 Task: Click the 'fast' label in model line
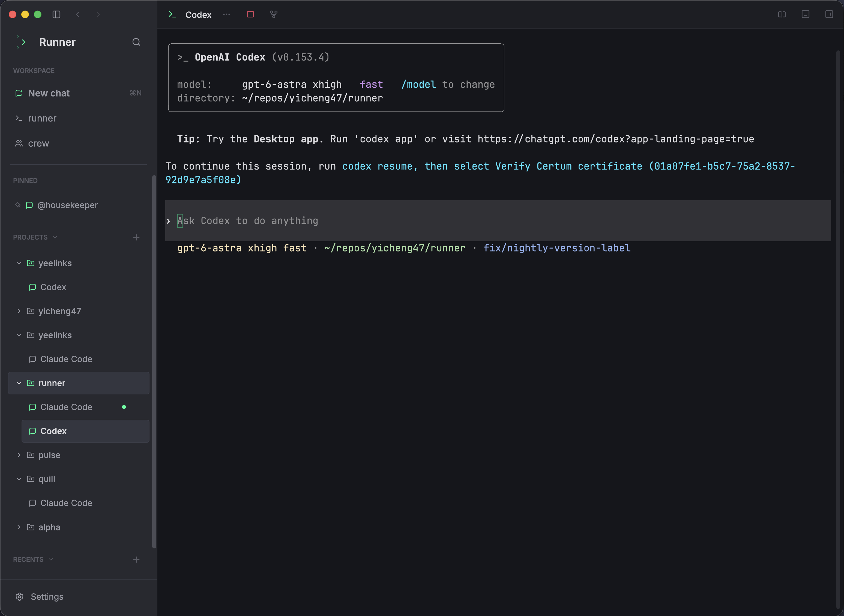pos(371,85)
